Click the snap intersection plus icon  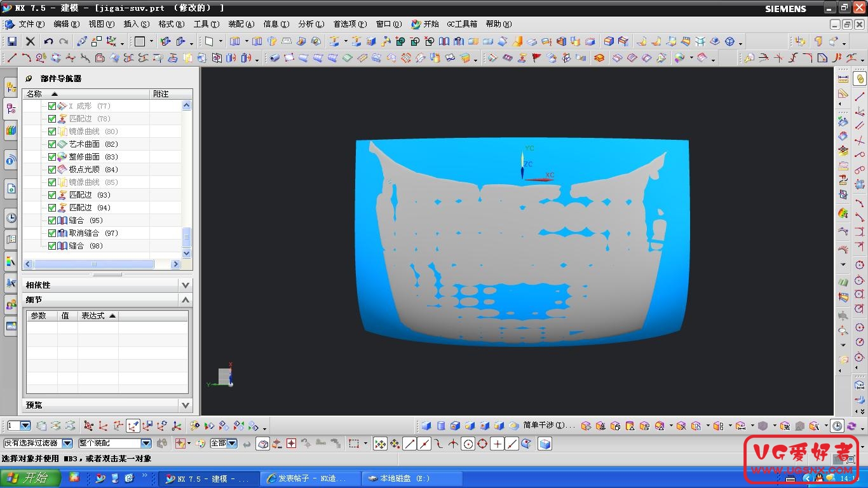point(498,444)
